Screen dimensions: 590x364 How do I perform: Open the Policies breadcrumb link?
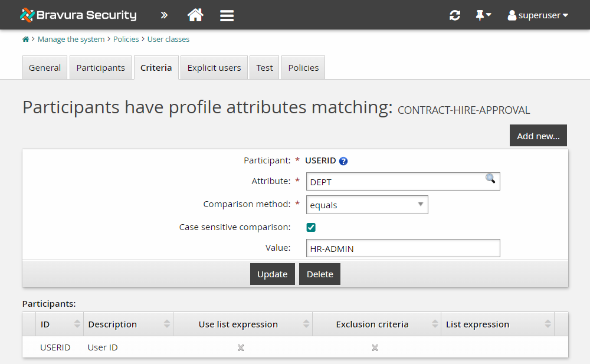(x=126, y=39)
